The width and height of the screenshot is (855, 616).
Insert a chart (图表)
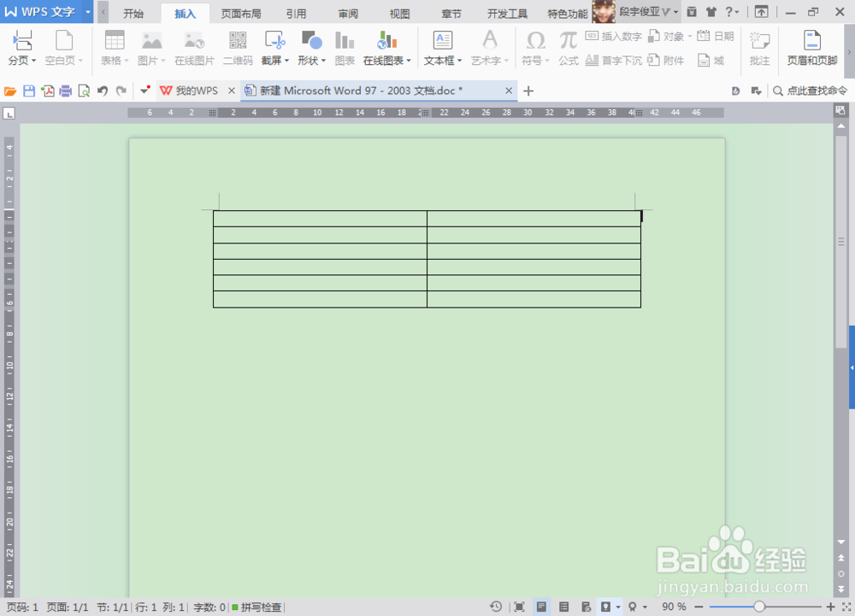(x=345, y=47)
